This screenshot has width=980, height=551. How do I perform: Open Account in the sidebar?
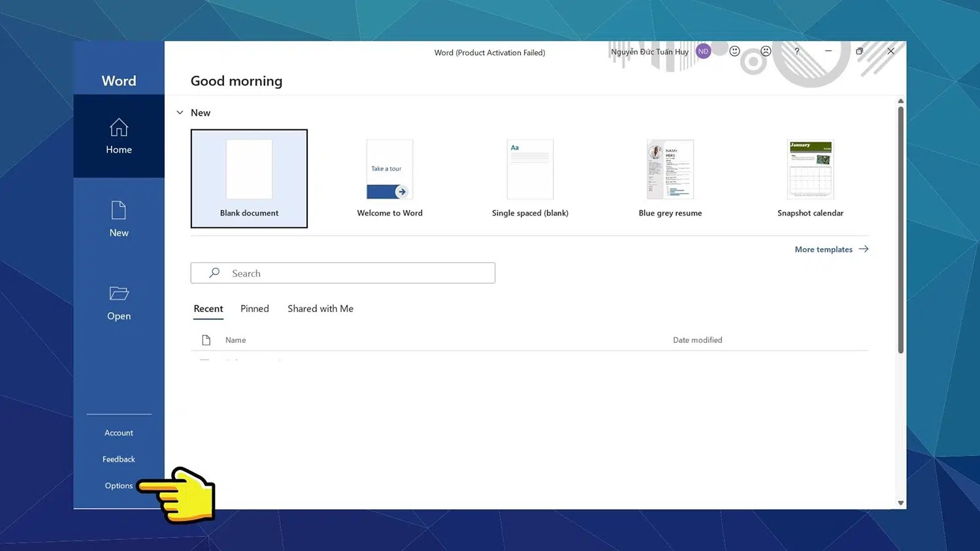point(119,433)
